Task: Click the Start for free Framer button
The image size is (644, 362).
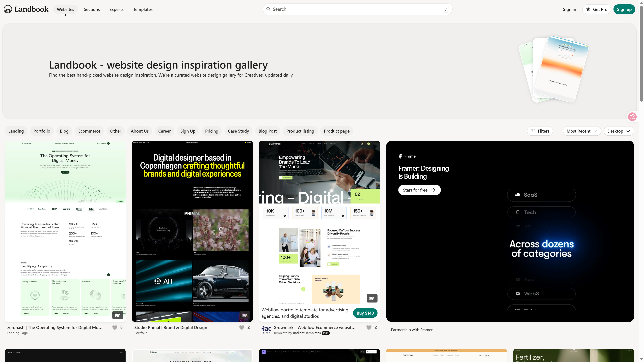Action: coord(419,190)
